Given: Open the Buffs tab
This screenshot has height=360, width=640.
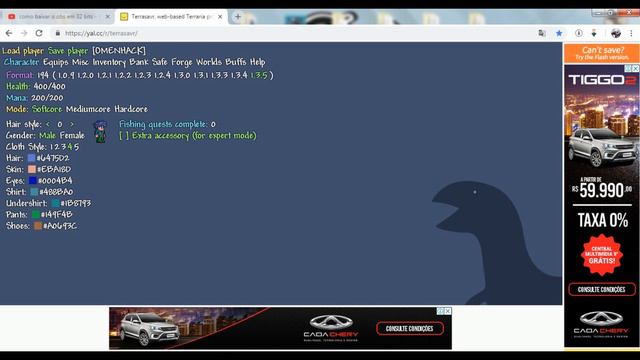Looking at the screenshot, I should [x=236, y=62].
